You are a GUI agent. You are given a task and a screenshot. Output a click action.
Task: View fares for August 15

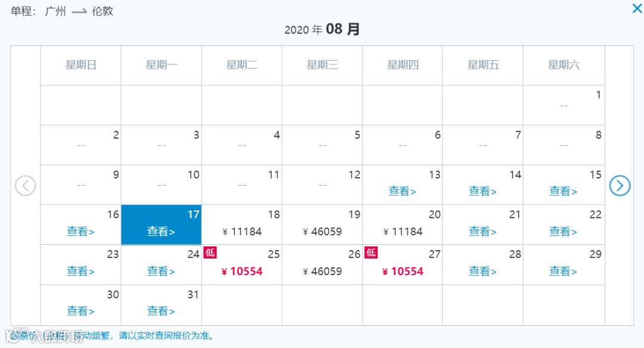click(563, 191)
